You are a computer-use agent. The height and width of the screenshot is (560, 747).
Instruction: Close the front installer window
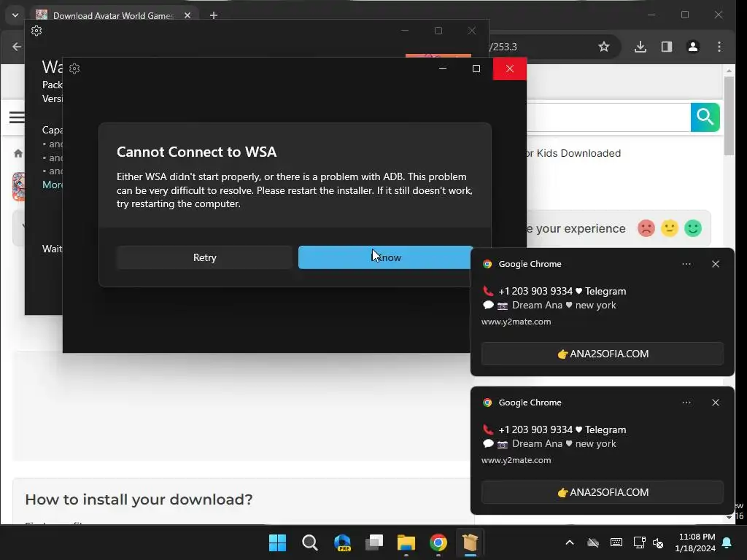coord(510,69)
